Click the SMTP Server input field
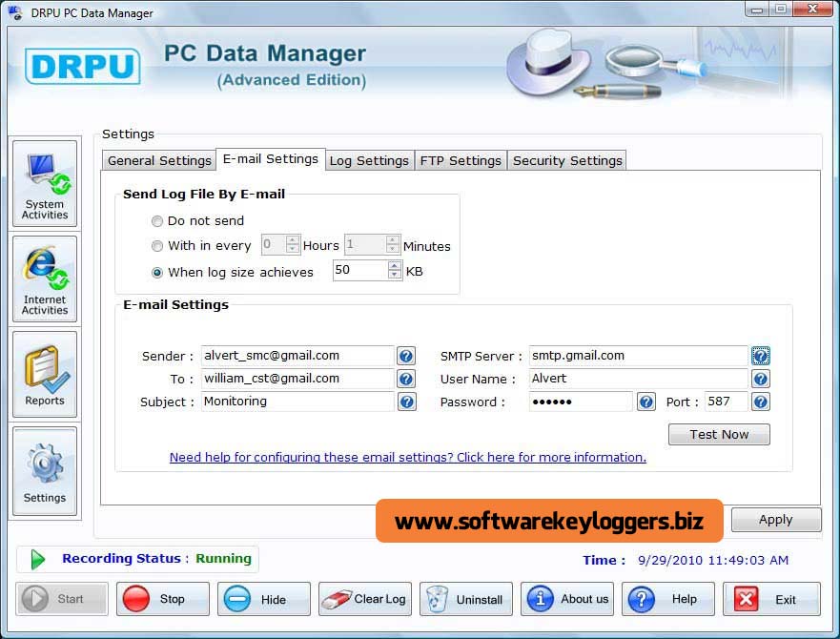The width and height of the screenshot is (840, 639). tap(638, 356)
